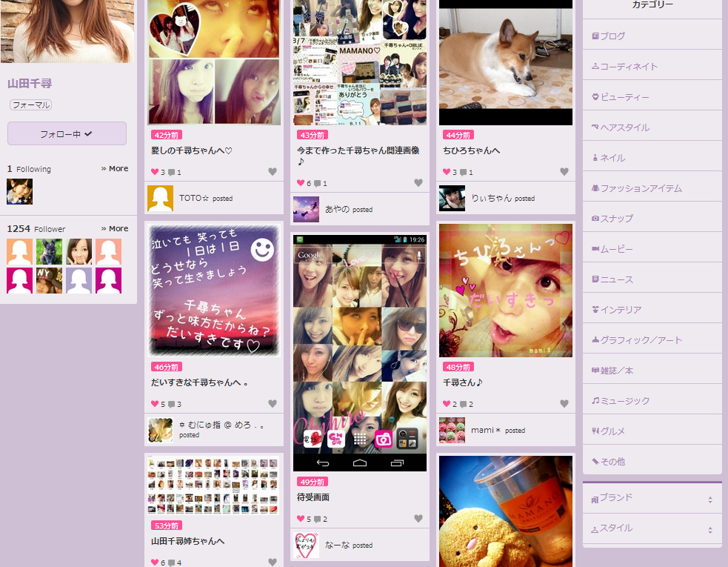728x567 pixels.
Task: Click the 山田千尋 profile name
Action: [30, 84]
